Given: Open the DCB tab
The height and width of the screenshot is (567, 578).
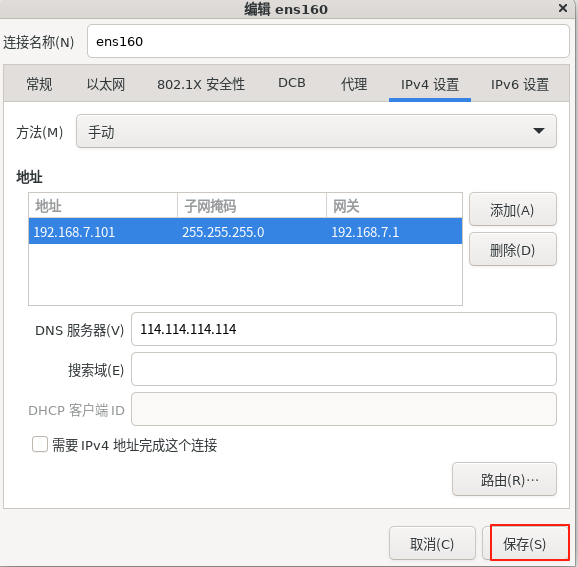Looking at the screenshot, I should pyautogui.click(x=292, y=83).
